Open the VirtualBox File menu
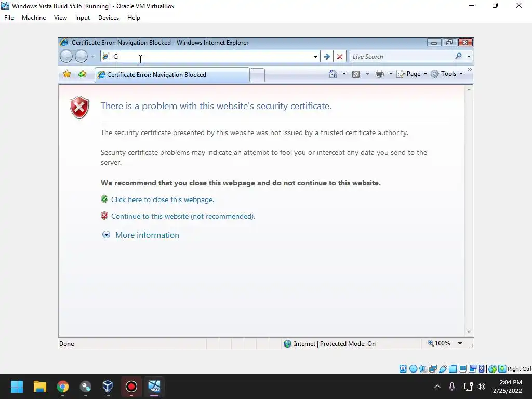Viewport: 532px width, 399px height. tap(9, 18)
